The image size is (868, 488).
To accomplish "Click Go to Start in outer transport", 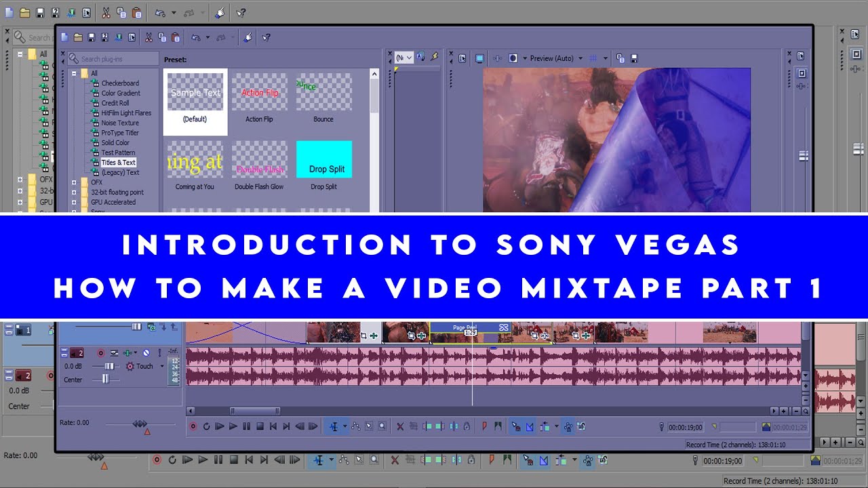I will point(249,460).
